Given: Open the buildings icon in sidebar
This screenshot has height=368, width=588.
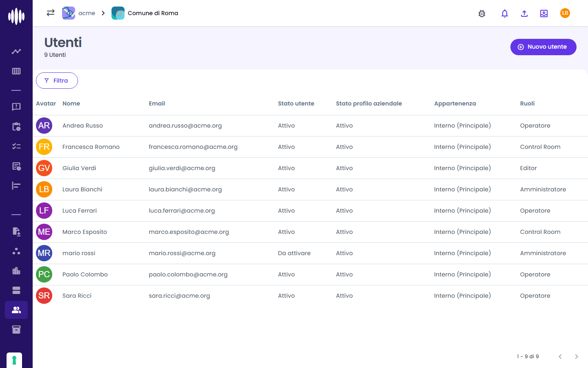Looking at the screenshot, I should tap(16, 271).
